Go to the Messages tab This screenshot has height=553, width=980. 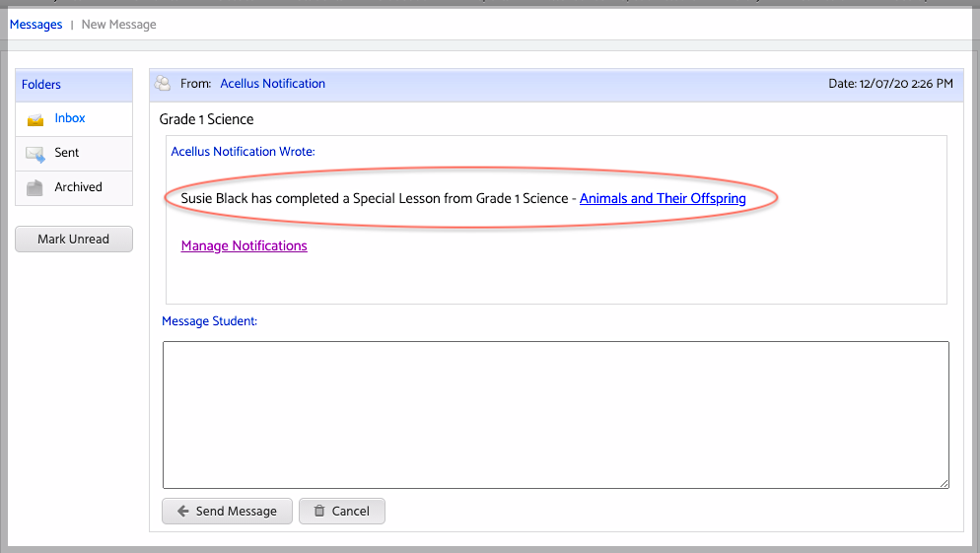(35, 25)
